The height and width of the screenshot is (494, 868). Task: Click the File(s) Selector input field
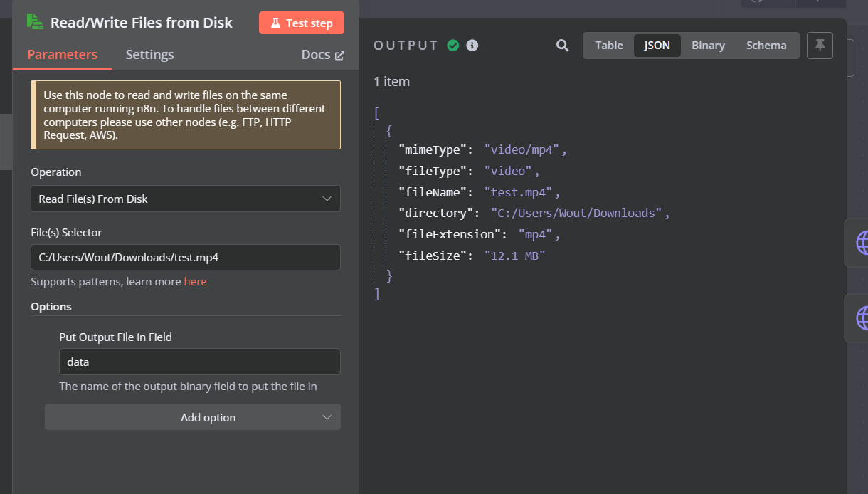click(x=186, y=257)
